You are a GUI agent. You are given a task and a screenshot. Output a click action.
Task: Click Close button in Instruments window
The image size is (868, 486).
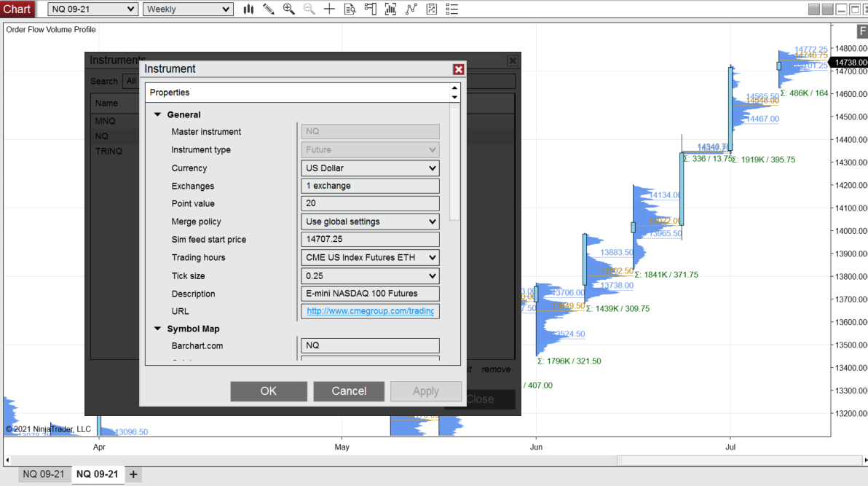pos(480,399)
